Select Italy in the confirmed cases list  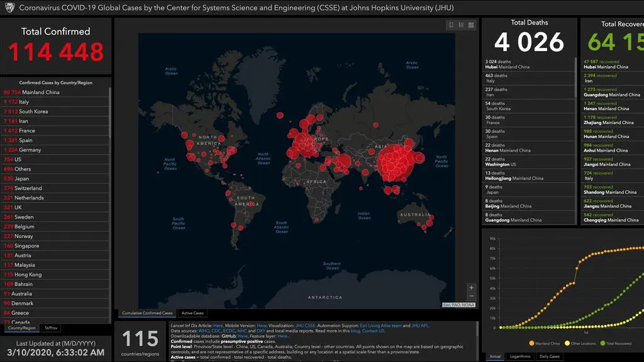pos(24,102)
